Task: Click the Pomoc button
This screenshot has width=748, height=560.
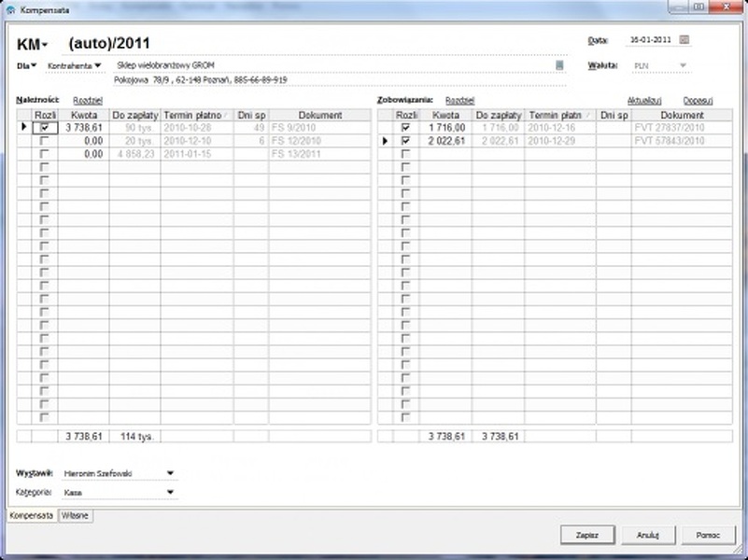Action: (706, 535)
